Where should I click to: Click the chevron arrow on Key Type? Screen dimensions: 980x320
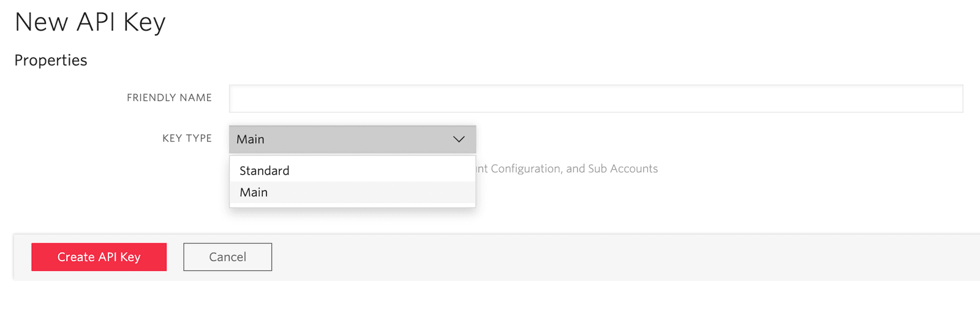[x=459, y=139]
